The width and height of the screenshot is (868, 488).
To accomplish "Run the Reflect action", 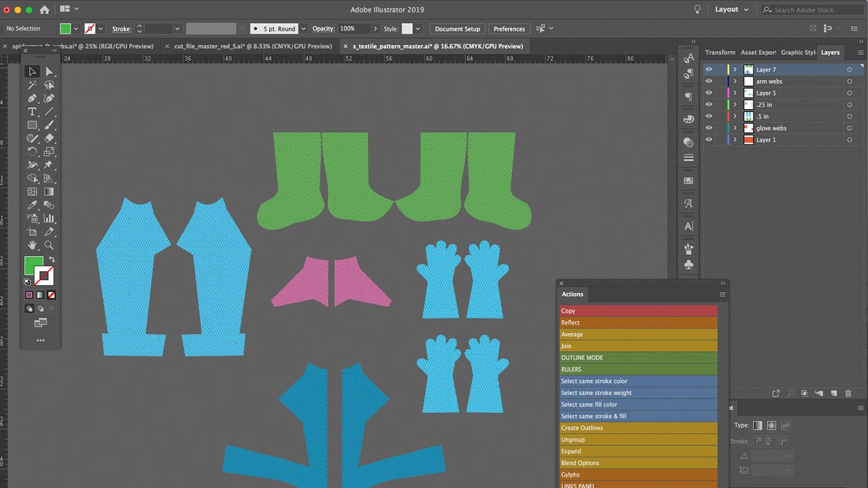I will (638, 323).
